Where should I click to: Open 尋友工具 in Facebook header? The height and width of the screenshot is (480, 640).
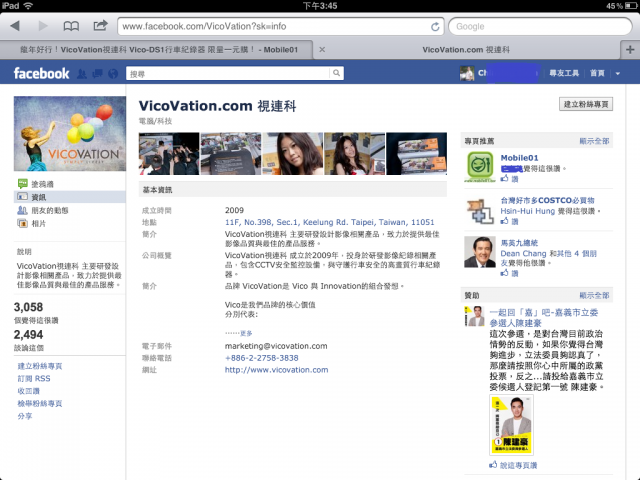pyautogui.click(x=564, y=73)
